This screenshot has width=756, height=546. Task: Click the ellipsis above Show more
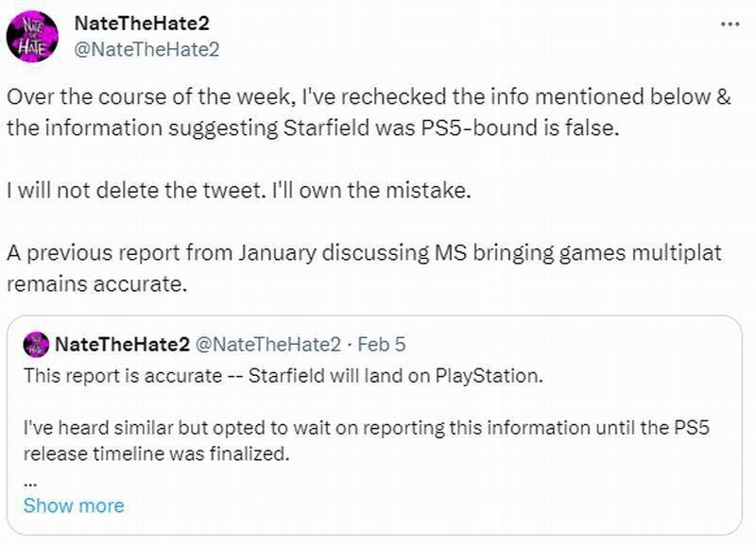click(x=29, y=480)
